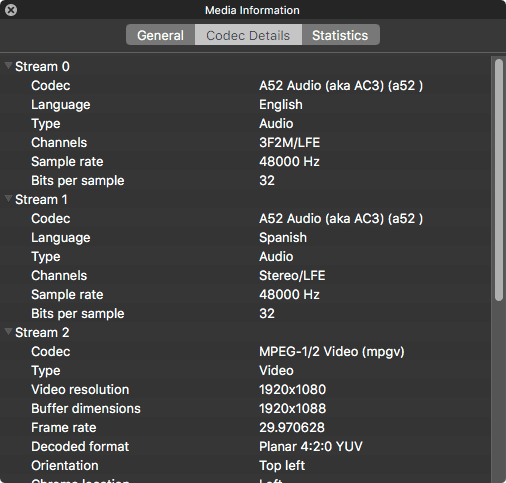Select the Stream 2 row label
The width and height of the screenshot is (506, 483).
pos(42,333)
